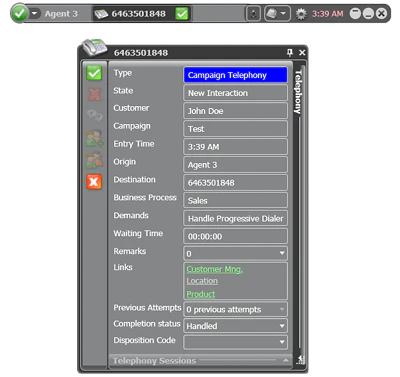Click the remove participant people icon
Screen dimensions: 400x377
[94, 160]
